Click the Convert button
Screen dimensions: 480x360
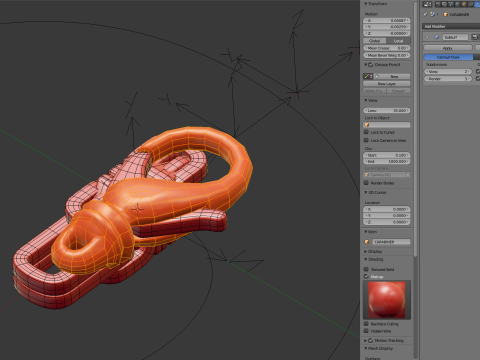[398, 91]
